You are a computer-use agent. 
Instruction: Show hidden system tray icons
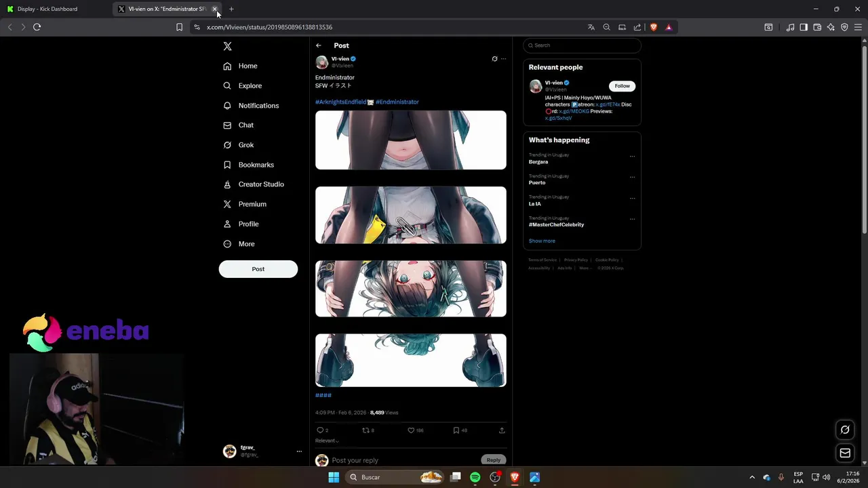pos(751,477)
